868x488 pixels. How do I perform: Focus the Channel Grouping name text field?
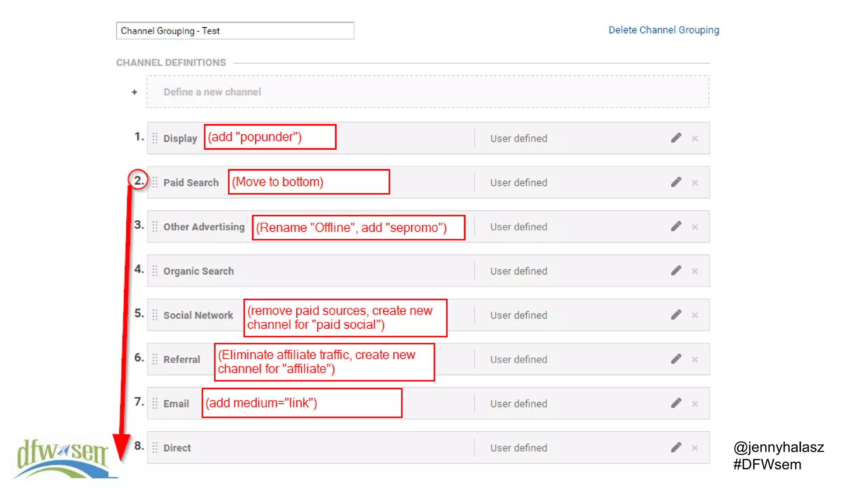[x=235, y=31]
